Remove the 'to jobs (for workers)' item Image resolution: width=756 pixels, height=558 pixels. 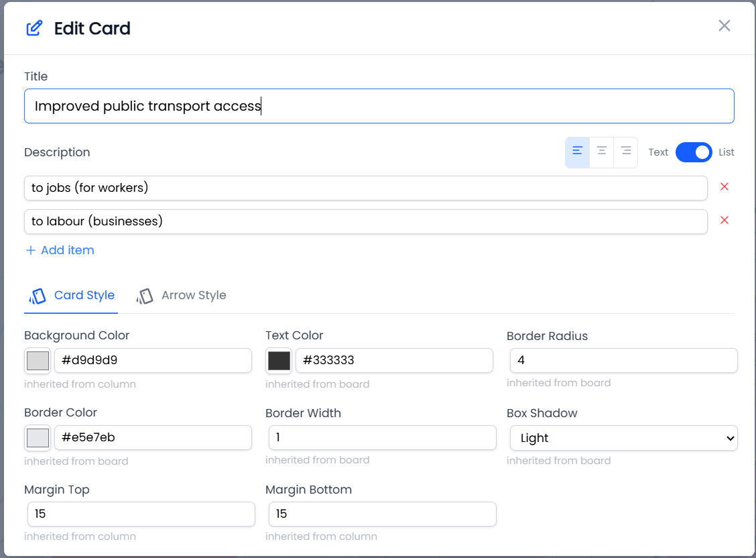724,186
